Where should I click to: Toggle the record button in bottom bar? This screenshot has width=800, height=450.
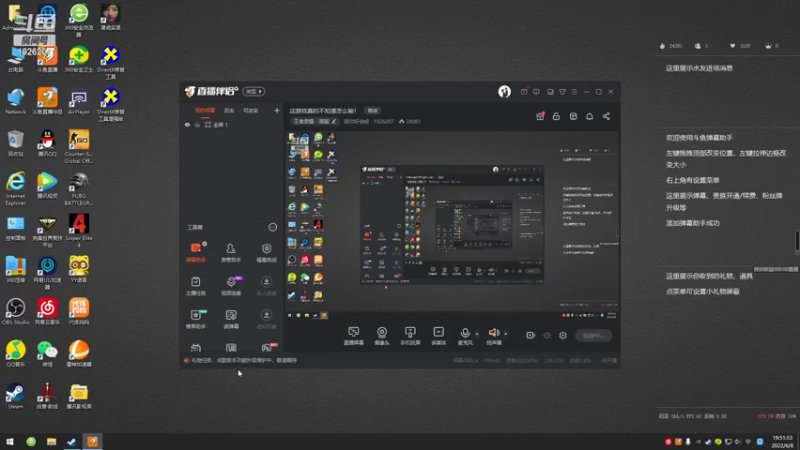click(x=530, y=335)
